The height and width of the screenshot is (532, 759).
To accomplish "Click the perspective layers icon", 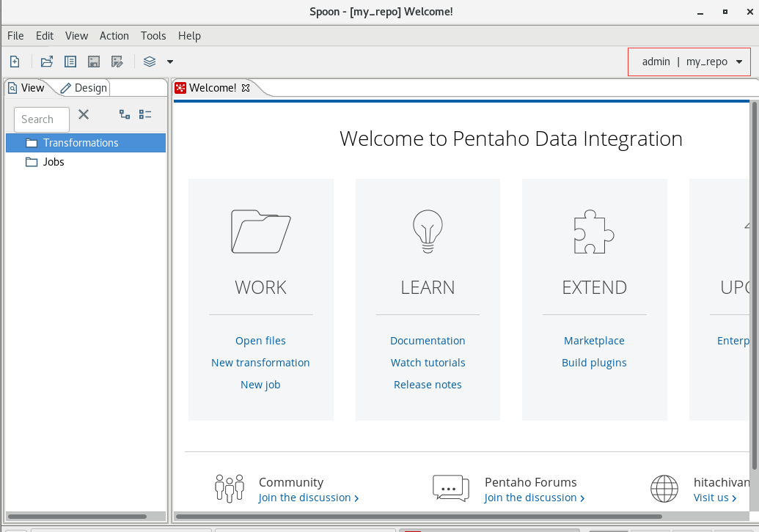I will point(150,62).
